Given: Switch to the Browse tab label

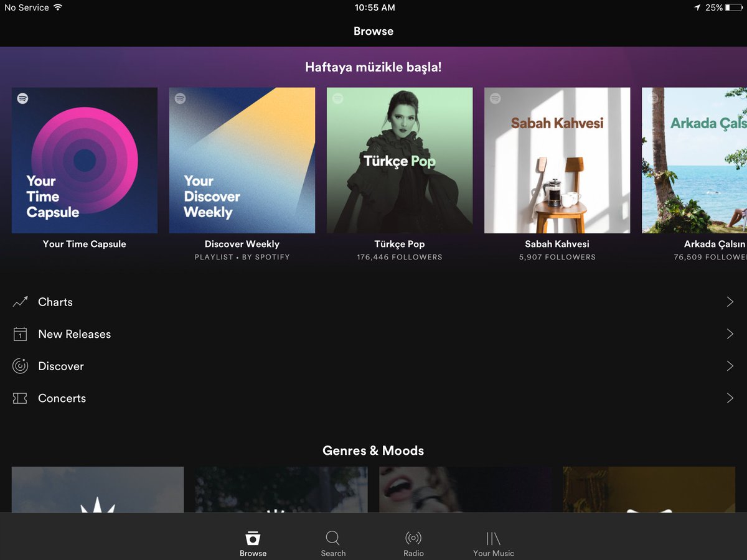Looking at the screenshot, I should coord(253,553).
